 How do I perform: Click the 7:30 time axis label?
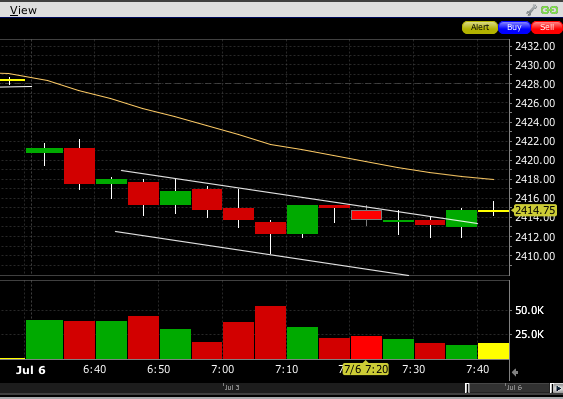(x=414, y=369)
